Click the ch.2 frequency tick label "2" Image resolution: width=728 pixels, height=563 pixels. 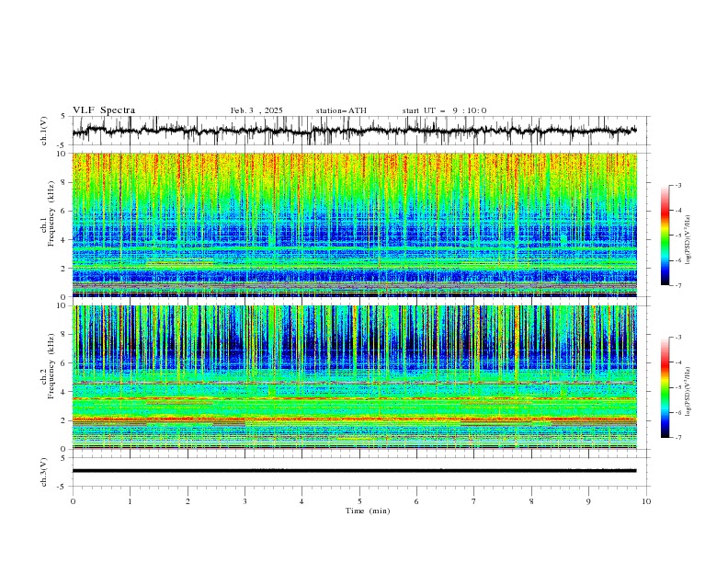click(x=65, y=420)
